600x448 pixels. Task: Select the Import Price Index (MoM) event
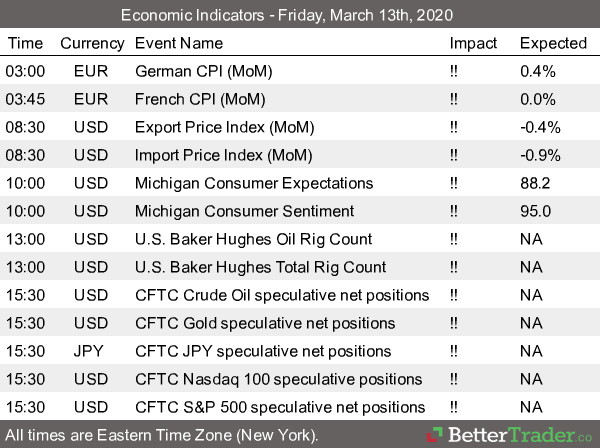pyautogui.click(x=223, y=155)
